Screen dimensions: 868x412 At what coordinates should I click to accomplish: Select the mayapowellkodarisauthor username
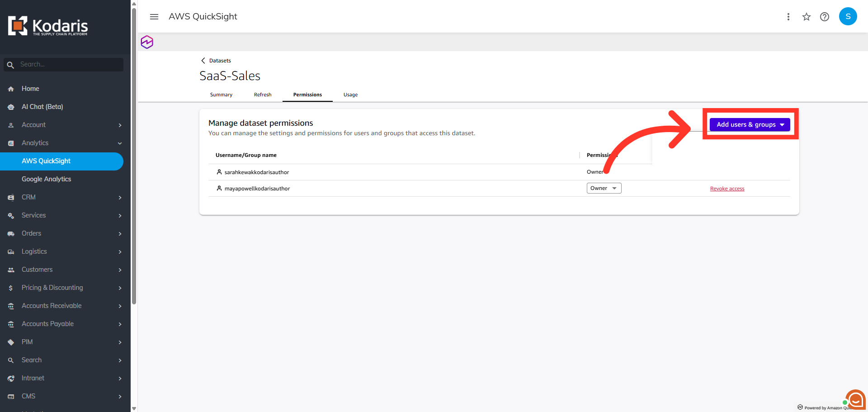click(257, 189)
